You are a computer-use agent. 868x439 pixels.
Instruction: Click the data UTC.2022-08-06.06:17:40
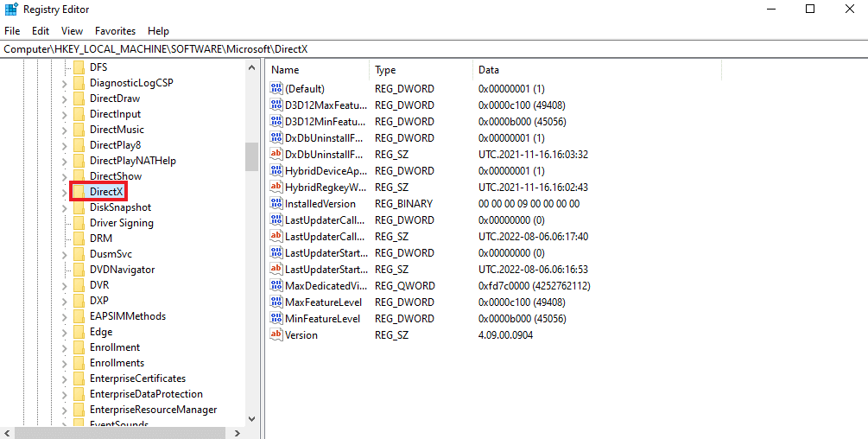tap(533, 237)
